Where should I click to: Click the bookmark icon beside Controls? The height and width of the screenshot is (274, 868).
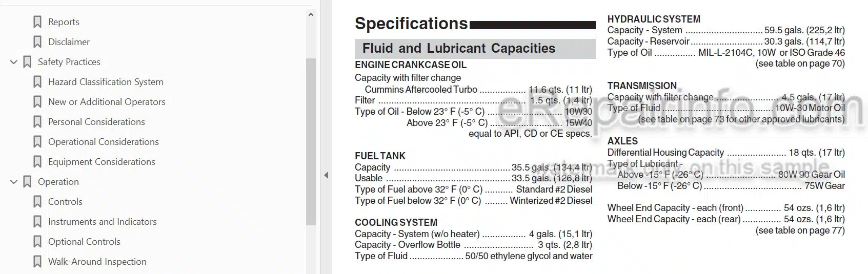(x=37, y=202)
